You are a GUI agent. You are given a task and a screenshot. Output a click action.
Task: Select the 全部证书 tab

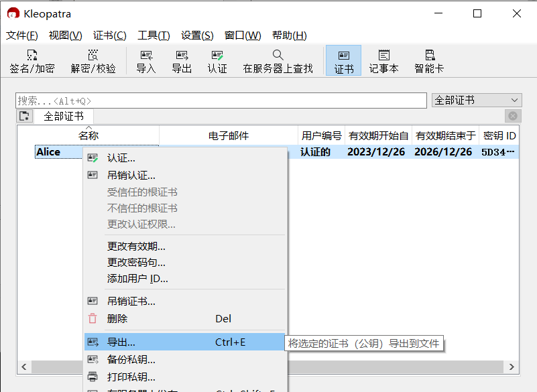tap(64, 116)
